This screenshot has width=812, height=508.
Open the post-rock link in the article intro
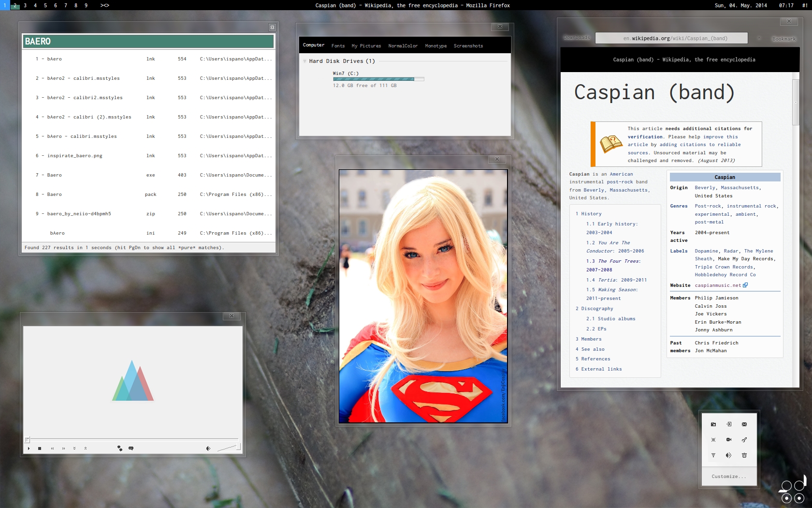[621, 182]
